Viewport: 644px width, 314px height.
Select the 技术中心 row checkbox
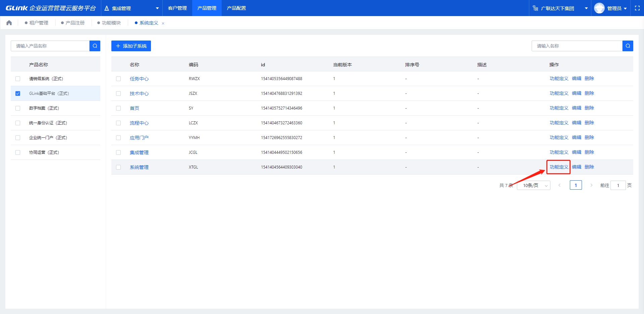(118, 93)
